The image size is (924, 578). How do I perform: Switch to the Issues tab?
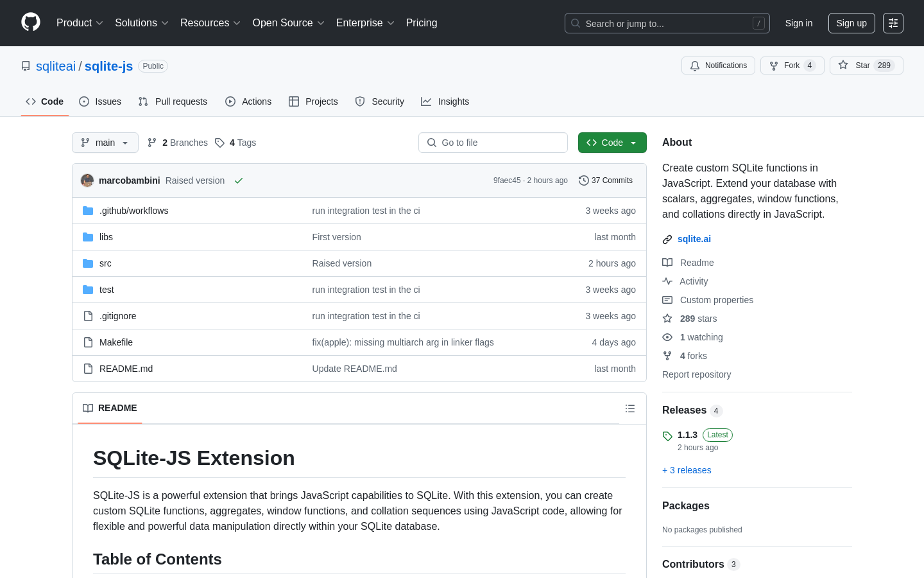pyautogui.click(x=100, y=101)
